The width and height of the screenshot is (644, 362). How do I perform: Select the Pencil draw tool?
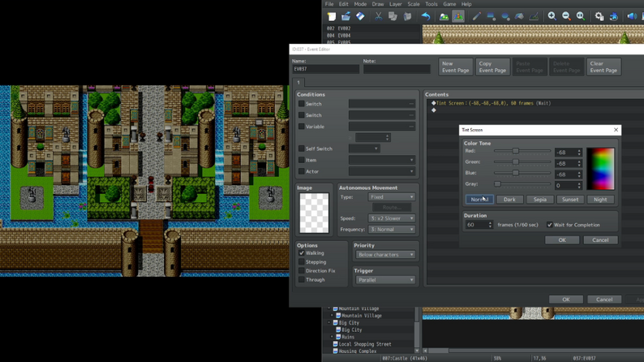tap(476, 16)
